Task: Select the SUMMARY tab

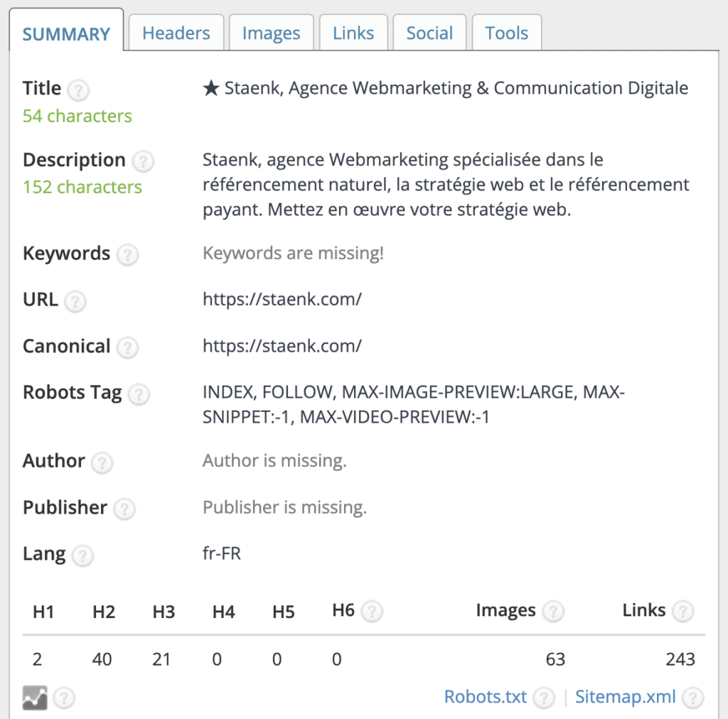Action: (x=66, y=31)
